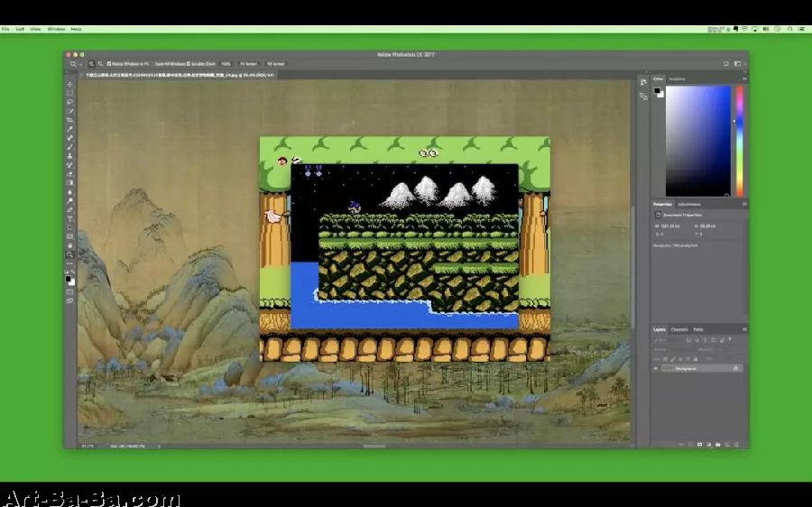The image size is (812, 507).
Task: Select the Zoom tool in toolbar
Action: tap(69, 254)
